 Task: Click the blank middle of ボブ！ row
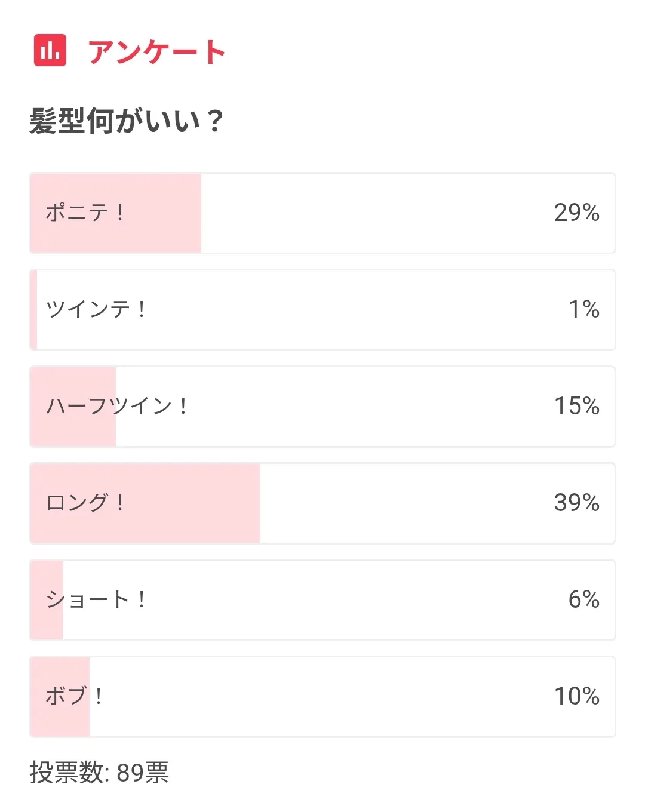point(322,696)
